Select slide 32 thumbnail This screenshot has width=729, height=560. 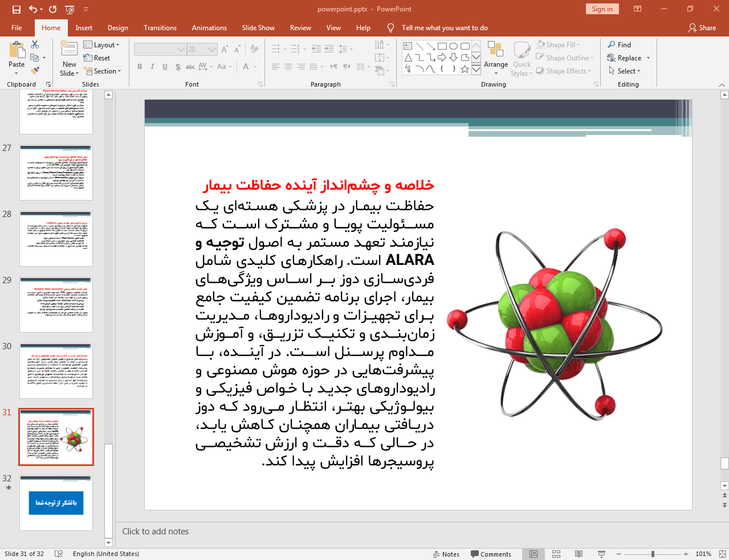tap(56, 503)
